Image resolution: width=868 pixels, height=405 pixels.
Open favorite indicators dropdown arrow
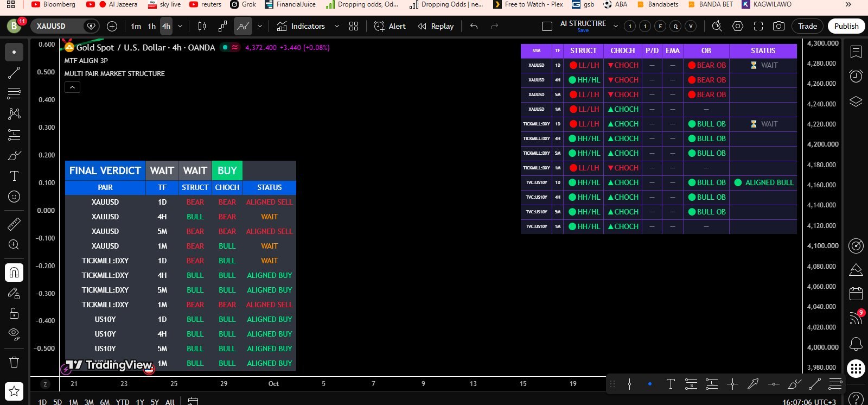point(337,26)
